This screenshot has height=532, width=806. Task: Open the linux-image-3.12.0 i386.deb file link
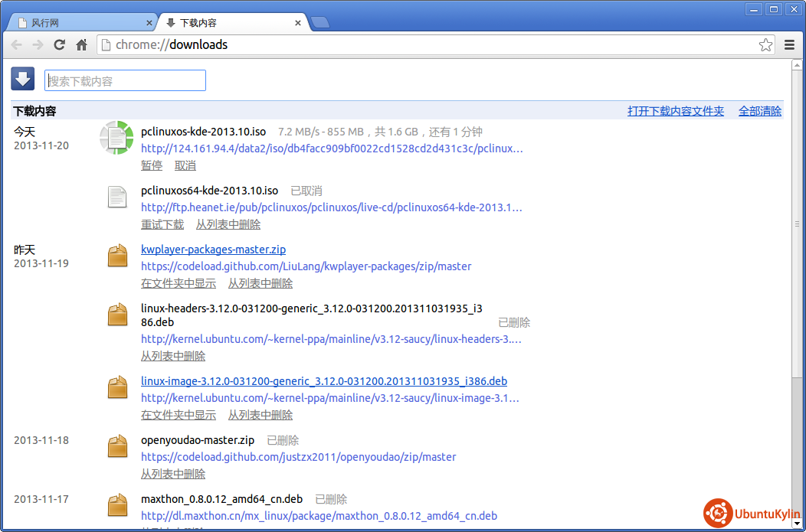tap(323, 381)
